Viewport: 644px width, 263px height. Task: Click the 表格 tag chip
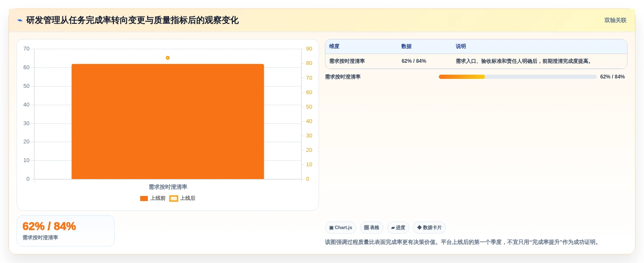[x=372, y=227]
